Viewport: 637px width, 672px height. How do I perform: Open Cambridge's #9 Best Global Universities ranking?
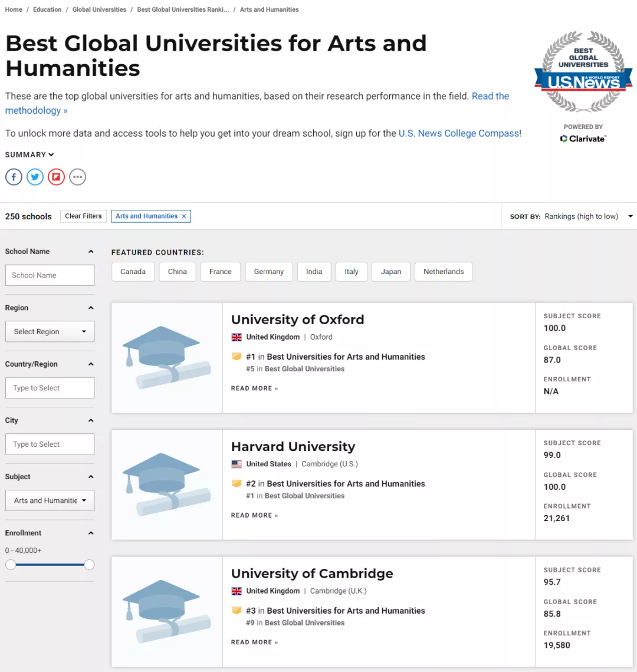tap(295, 622)
